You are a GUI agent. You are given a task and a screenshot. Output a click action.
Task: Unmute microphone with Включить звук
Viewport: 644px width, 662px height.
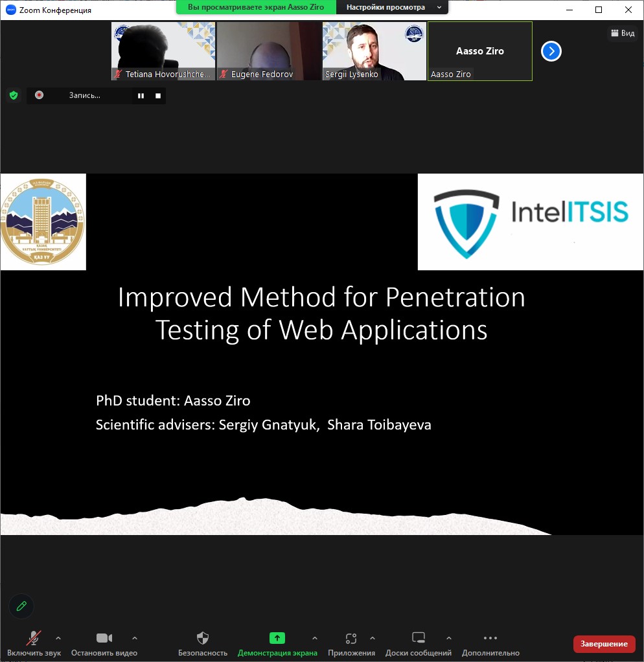(34, 643)
